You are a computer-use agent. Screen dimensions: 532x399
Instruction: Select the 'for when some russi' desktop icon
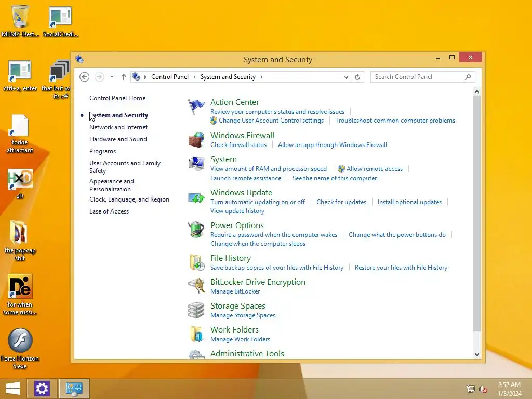coord(20,295)
